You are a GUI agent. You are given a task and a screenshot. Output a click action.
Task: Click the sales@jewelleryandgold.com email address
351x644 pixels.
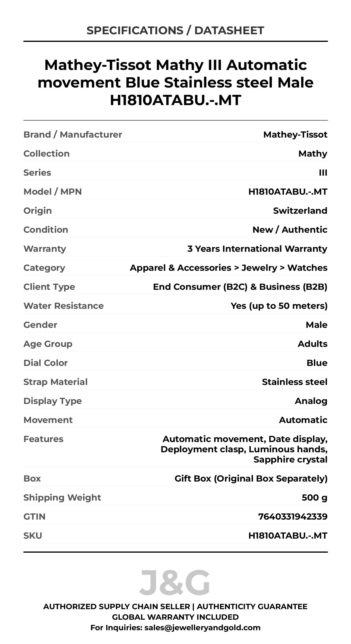(x=202, y=627)
